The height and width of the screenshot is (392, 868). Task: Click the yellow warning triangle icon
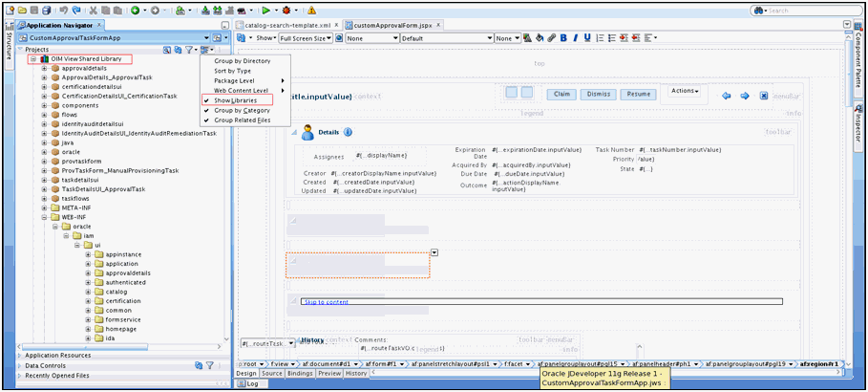tap(311, 10)
